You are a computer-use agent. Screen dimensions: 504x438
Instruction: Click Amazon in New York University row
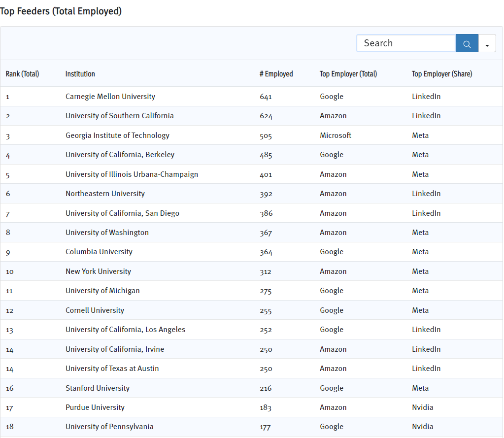(x=333, y=271)
